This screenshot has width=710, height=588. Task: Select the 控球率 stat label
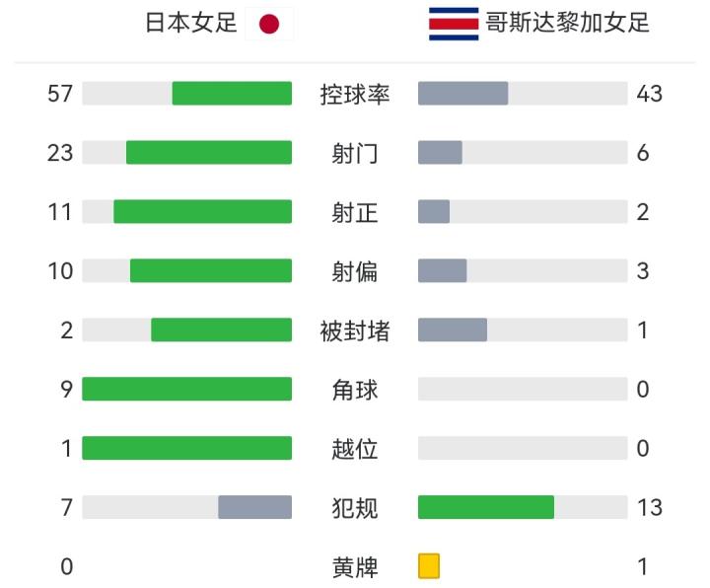click(355, 95)
